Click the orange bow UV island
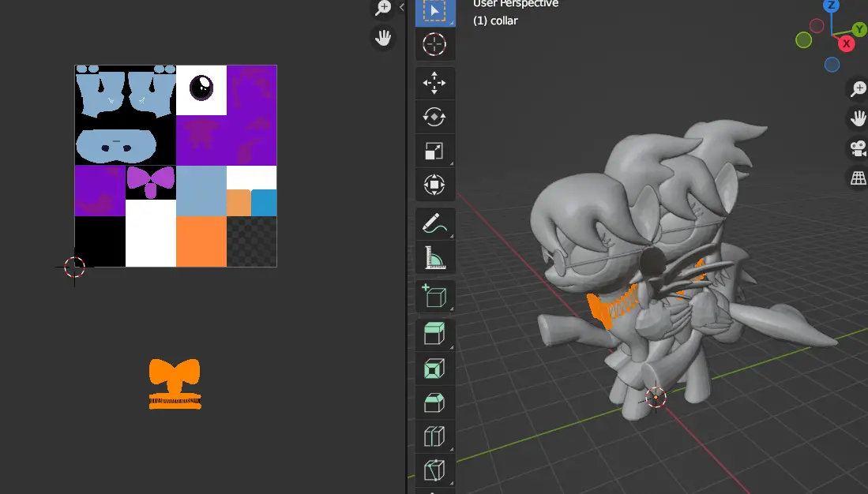The width and height of the screenshot is (868, 494). tap(175, 376)
